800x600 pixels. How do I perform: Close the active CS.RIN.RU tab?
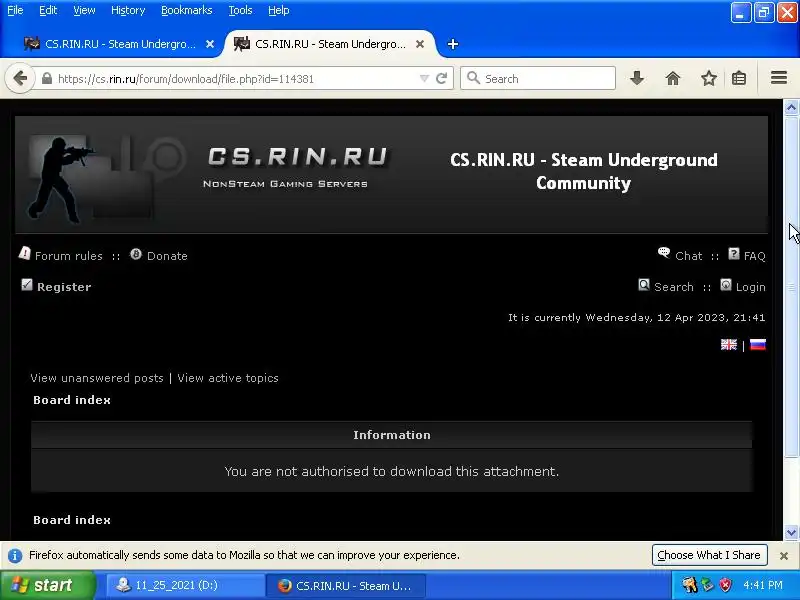coord(420,44)
